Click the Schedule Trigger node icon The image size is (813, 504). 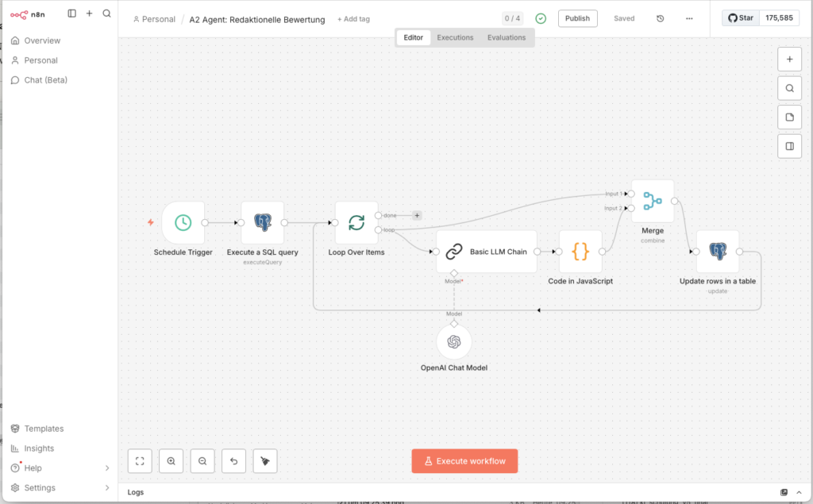[x=183, y=222]
